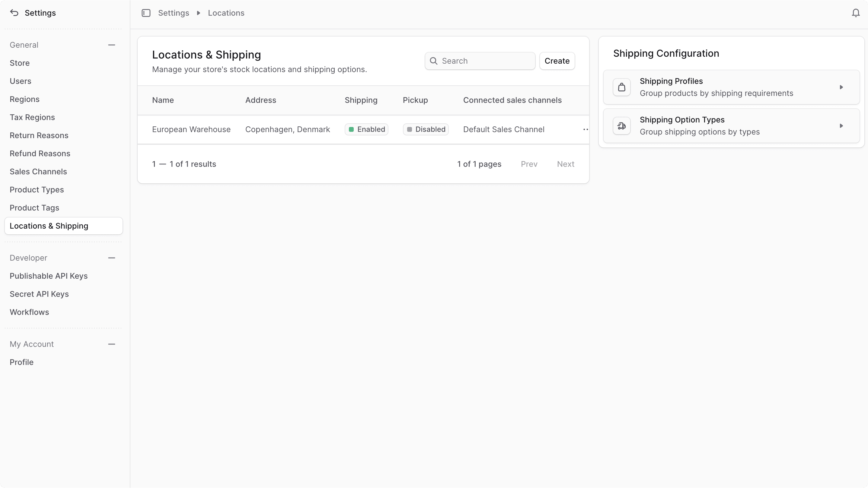Click the chevron between Settings and Locations breadcrumb

point(198,13)
